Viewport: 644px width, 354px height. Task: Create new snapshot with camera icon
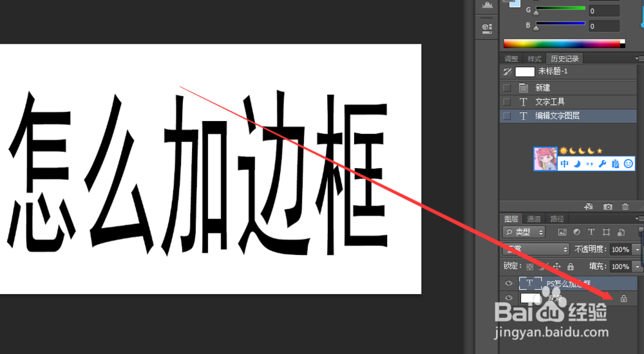click(x=608, y=206)
